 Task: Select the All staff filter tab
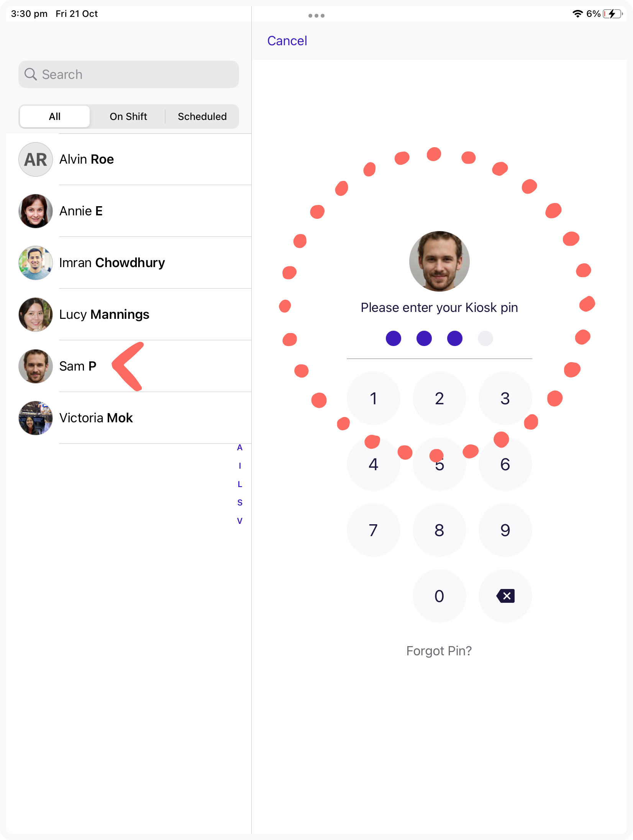point(55,116)
